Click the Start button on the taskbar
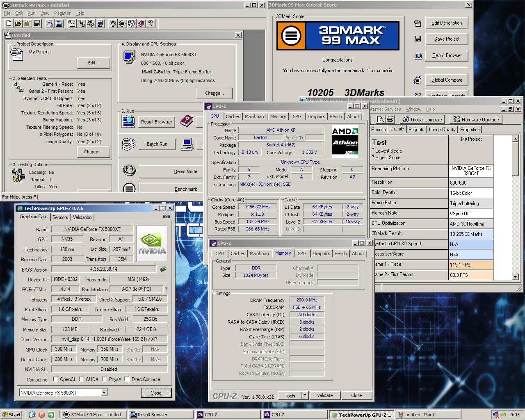This screenshot has width=525, height=420. [x=11, y=415]
